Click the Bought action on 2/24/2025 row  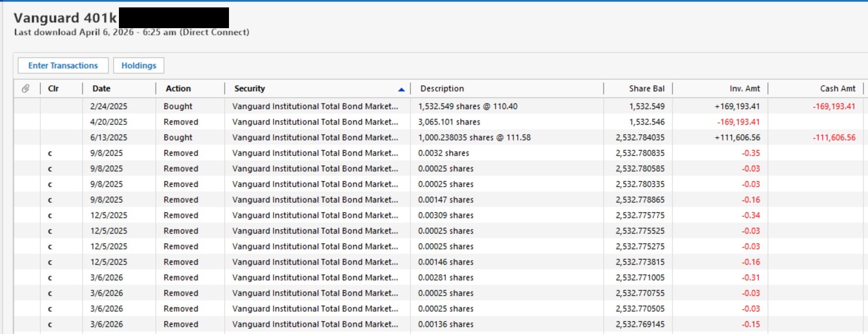(x=178, y=106)
